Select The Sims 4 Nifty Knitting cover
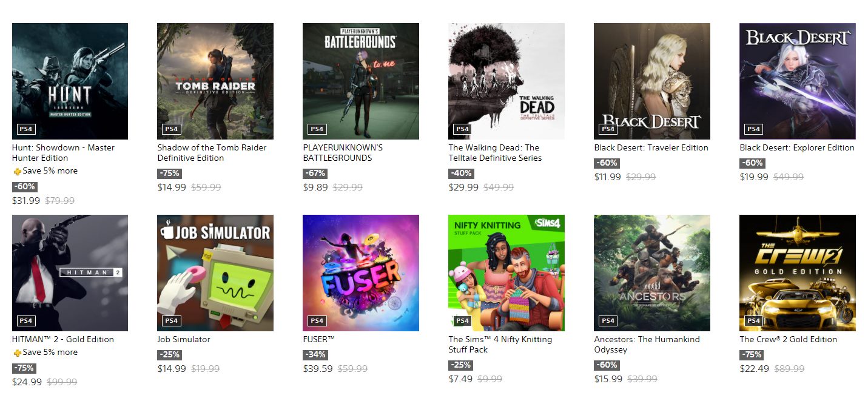The height and width of the screenshot is (398, 868). click(506, 273)
